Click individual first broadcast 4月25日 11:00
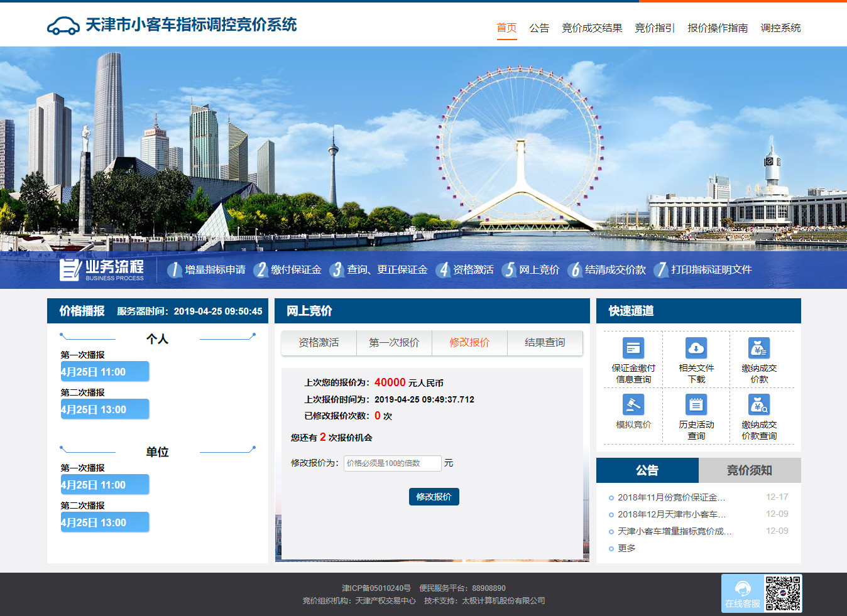Screen dimensions: 847x616 point(105,372)
